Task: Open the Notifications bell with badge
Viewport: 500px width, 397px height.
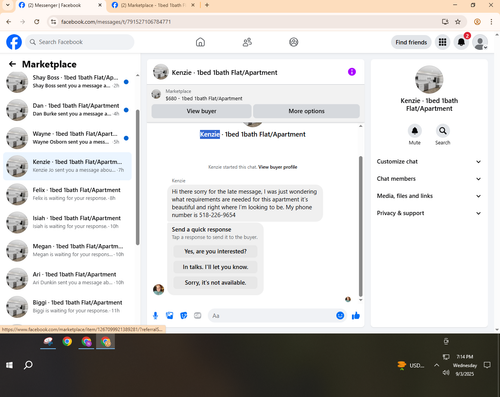Action: pyautogui.click(x=461, y=42)
